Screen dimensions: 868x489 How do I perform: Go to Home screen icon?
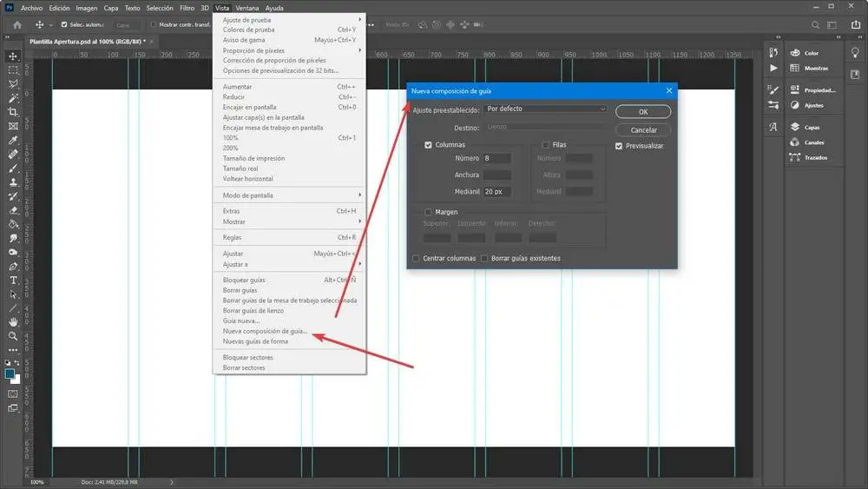(17, 25)
